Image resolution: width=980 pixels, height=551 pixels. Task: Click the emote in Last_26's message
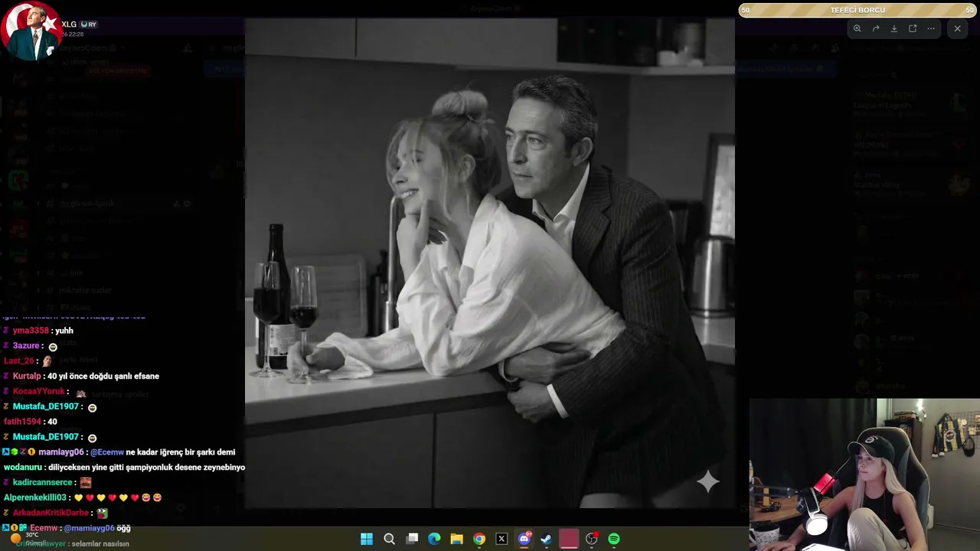click(x=47, y=361)
